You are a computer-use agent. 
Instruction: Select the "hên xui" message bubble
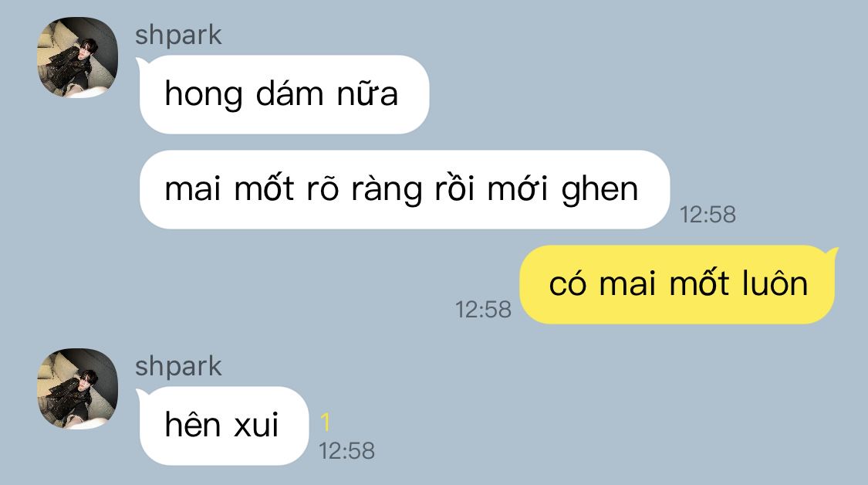[x=222, y=426]
